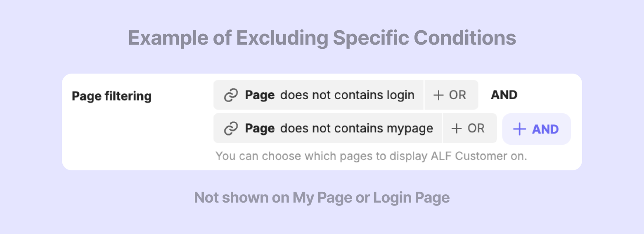Open the 'does not contains mypage' condition chip
This screenshot has width=644, height=234.
(x=328, y=128)
